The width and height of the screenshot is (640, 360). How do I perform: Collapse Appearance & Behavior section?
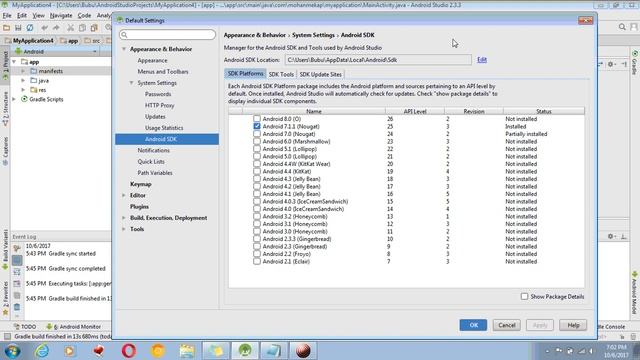pyautogui.click(x=124, y=49)
